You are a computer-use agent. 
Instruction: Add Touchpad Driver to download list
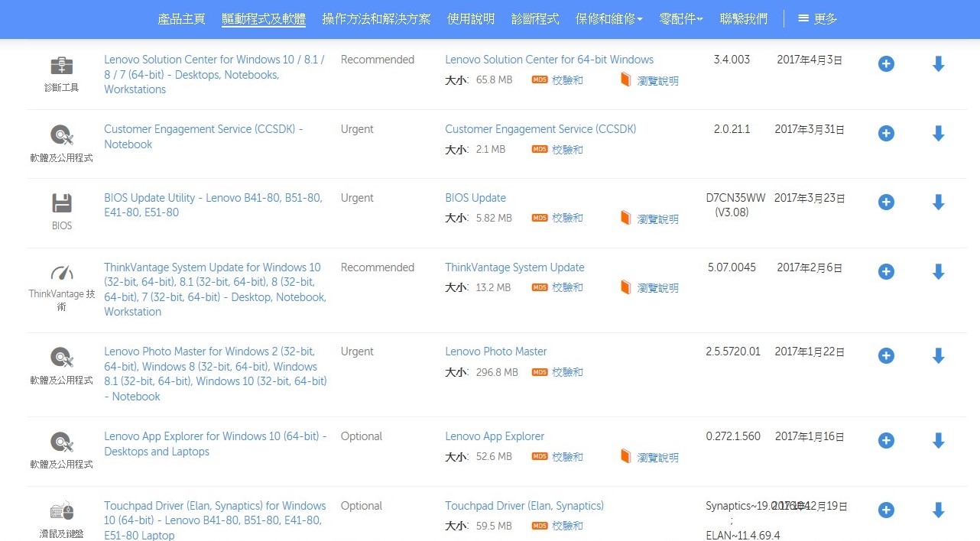pyautogui.click(x=886, y=510)
